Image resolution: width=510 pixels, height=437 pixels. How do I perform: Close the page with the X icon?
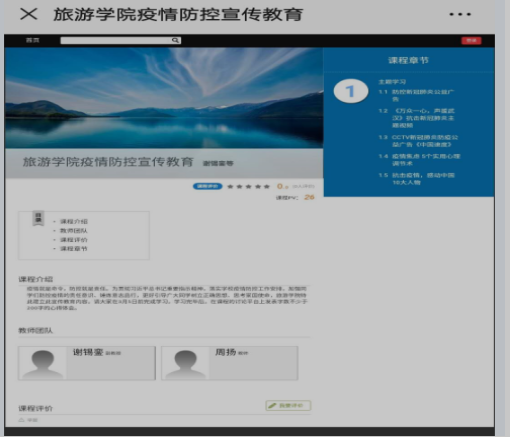pyautogui.click(x=29, y=14)
